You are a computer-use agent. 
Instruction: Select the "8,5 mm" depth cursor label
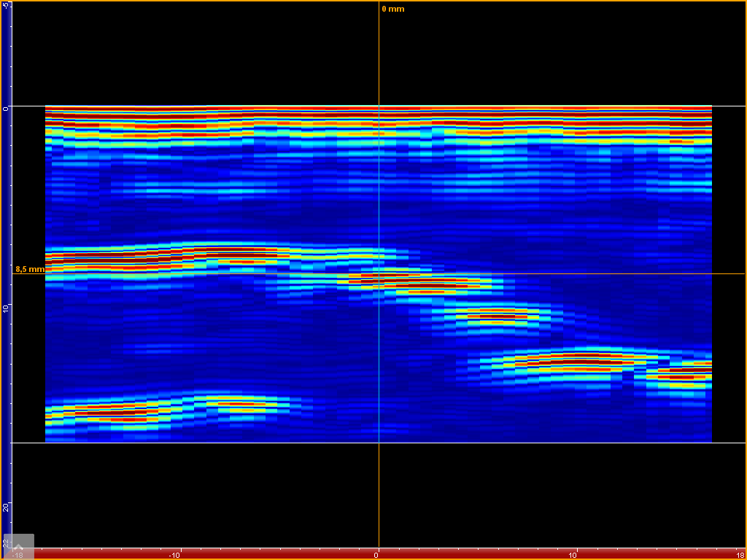29,269
